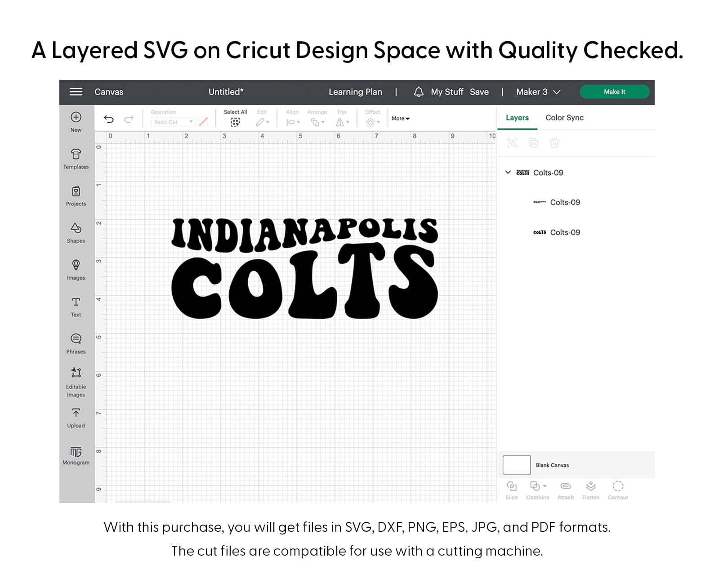Select the Colts-09 group row

coord(576,173)
